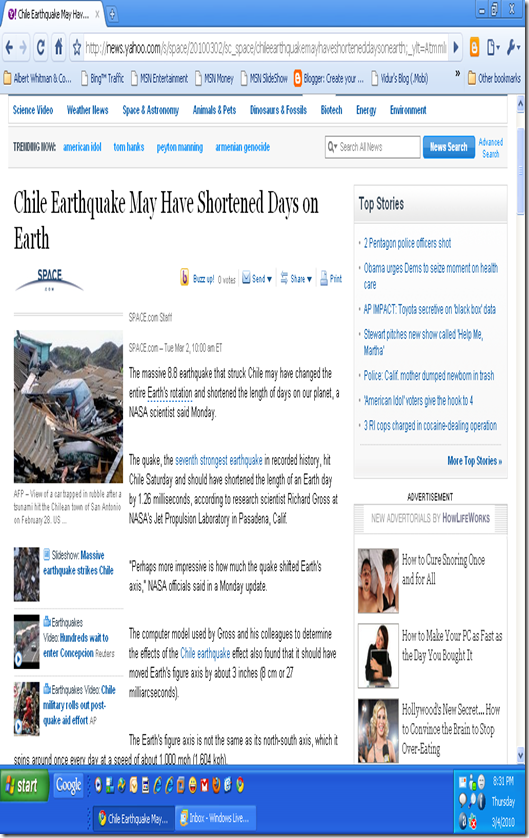This screenshot has height=838, width=529.
Task: Open the wrench settings menu icon
Action: pos(513,48)
